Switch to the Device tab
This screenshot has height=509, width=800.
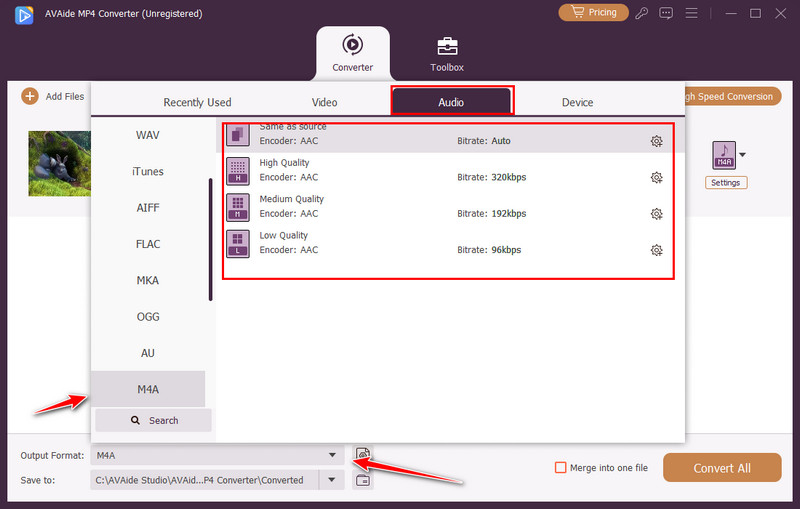click(x=577, y=102)
